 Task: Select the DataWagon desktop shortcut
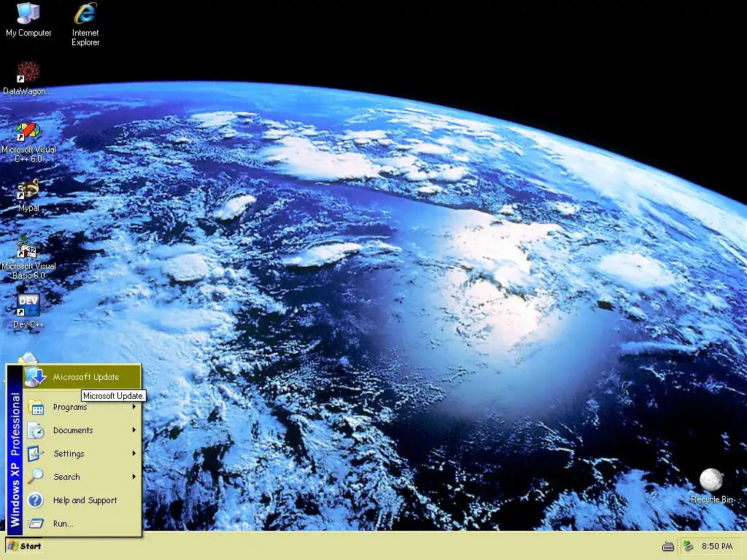28,78
